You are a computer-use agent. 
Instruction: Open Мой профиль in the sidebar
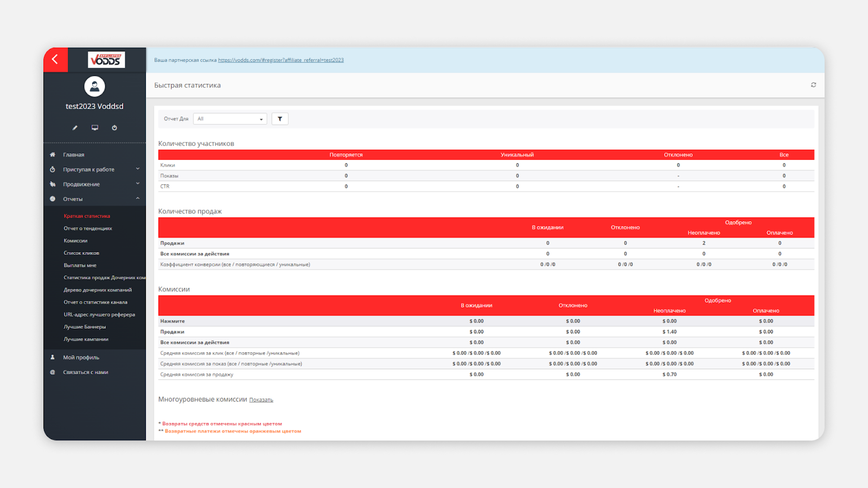pyautogui.click(x=81, y=357)
